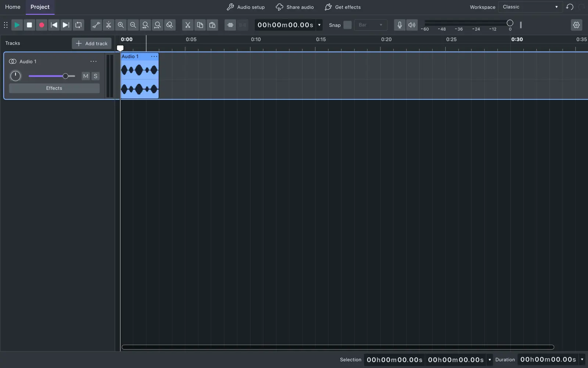
Task: Open the Bar snap type dropdown
Action: [x=370, y=25]
